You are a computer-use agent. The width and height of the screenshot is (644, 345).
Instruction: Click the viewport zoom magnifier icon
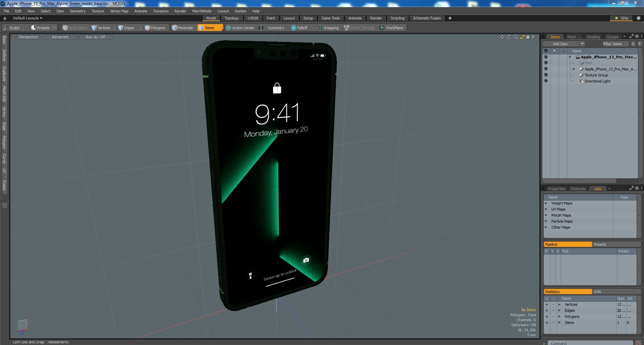pyautogui.click(x=516, y=37)
